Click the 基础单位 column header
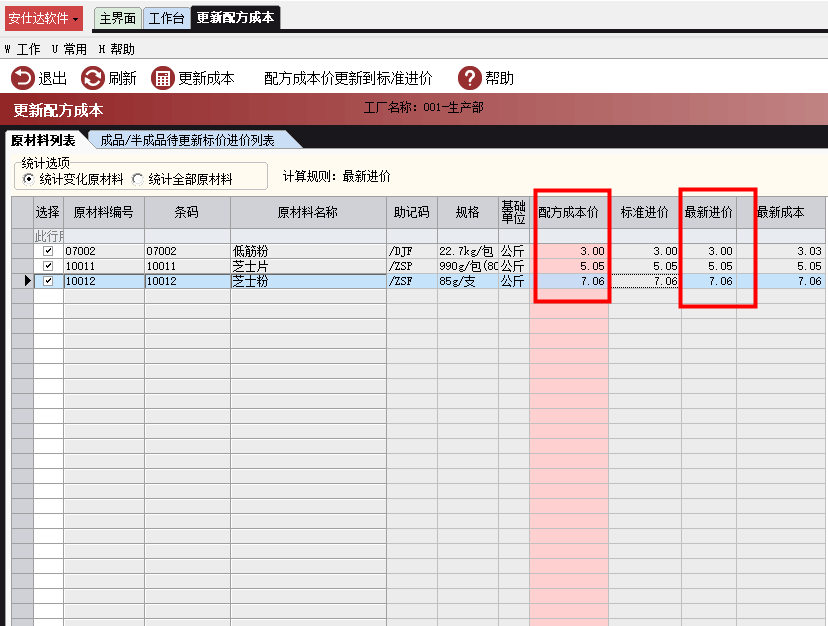The width and height of the screenshot is (828, 626). (513, 212)
